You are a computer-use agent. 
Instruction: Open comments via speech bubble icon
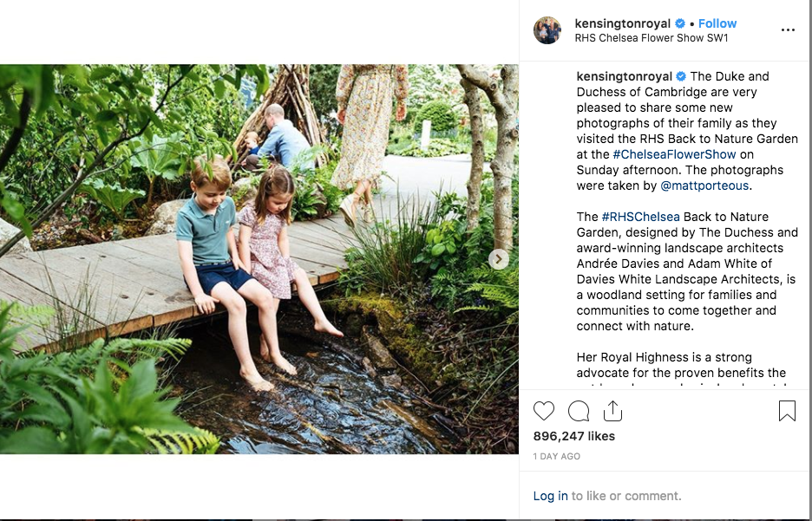(579, 411)
